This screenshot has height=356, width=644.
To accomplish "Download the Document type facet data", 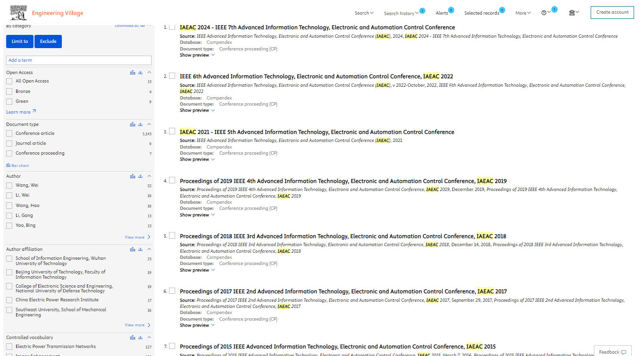I will click(141, 124).
